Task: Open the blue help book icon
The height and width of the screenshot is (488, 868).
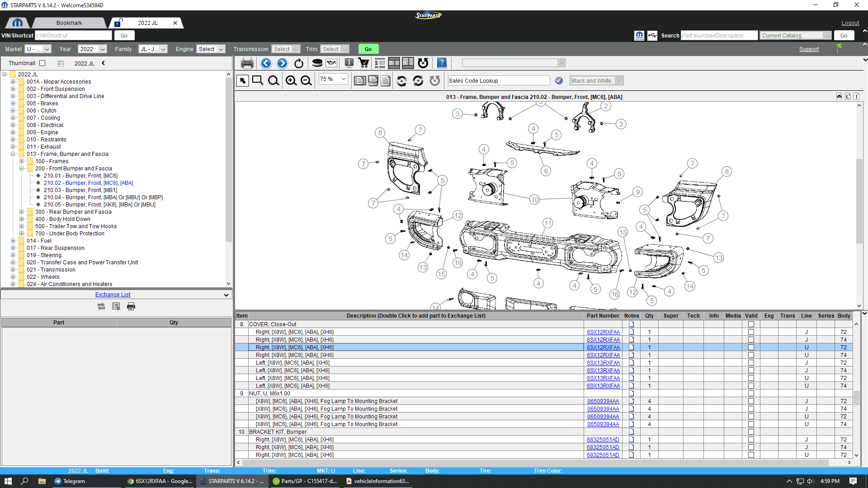Action: pos(442,63)
